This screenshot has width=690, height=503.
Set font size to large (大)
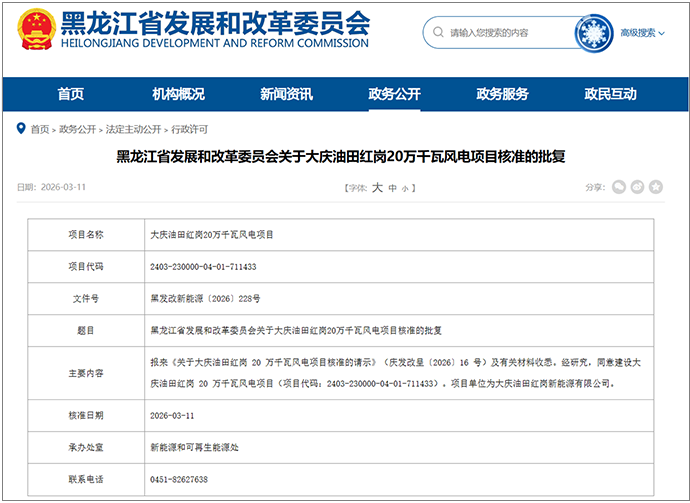pos(377,187)
